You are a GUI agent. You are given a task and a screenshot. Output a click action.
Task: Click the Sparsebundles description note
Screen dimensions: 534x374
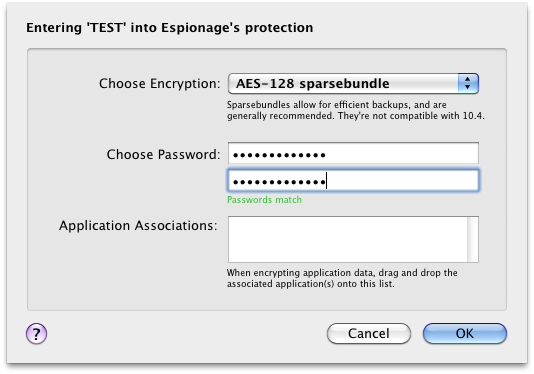(356, 110)
